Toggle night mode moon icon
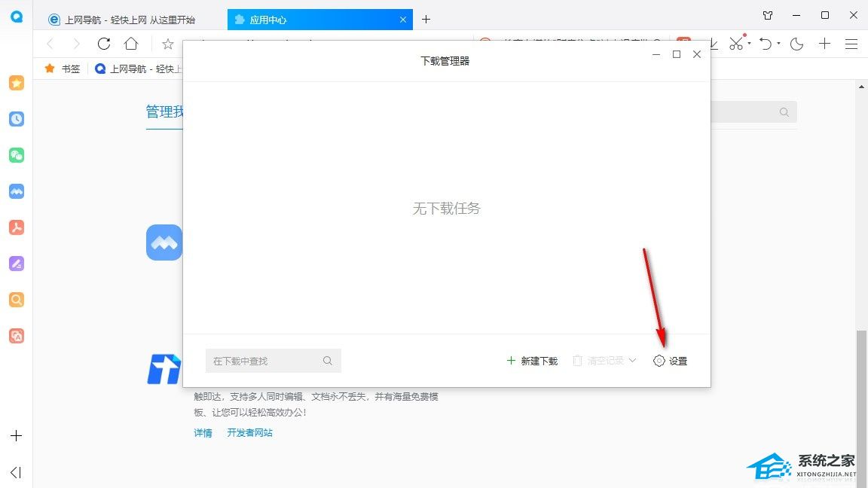This screenshot has width=868, height=488. point(796,44)
